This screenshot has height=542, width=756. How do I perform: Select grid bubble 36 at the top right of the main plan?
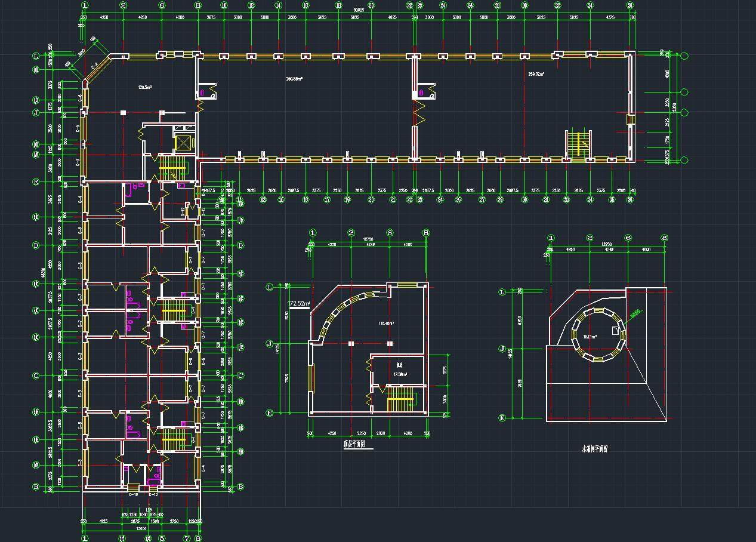click(630, 5)
